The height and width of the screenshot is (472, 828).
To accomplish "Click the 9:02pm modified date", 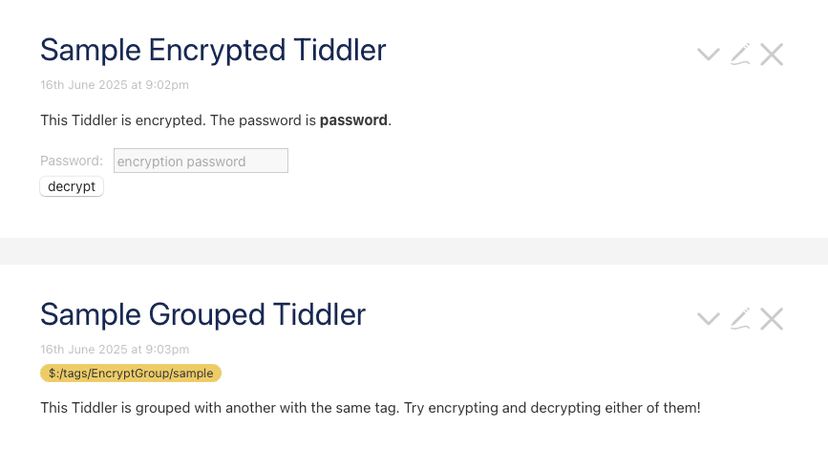I will coord(114,85).
